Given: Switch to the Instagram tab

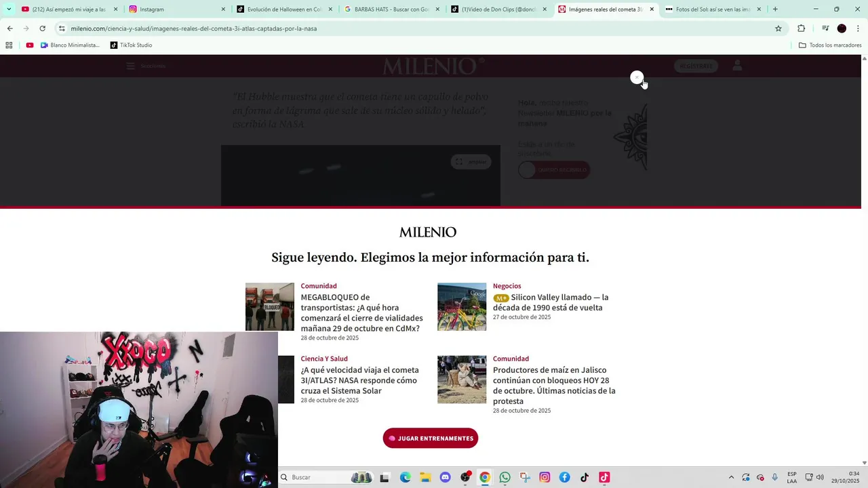Looking at the screenshot, I should 176,9.
